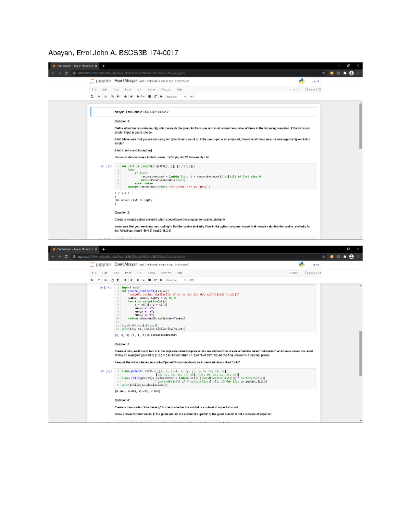
Task: Open the File menu in the lower notebook
Action: tap(94, 273)
